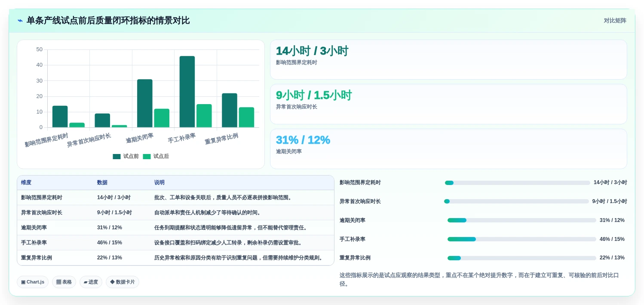Click the 手工补录率 progress bar
Screen dimensions: 644x305
click(x=521, y=239)
